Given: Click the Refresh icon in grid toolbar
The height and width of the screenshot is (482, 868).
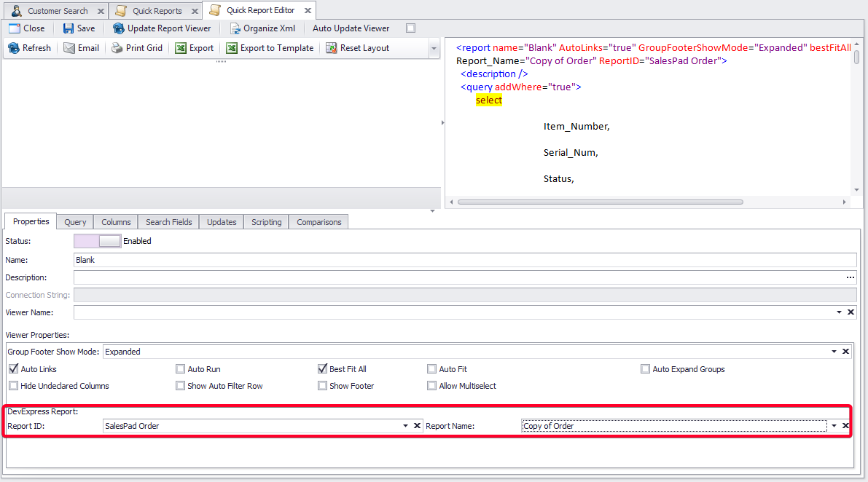Looking at the screenshot, I should pyautogui.click(x=14, y=48).
